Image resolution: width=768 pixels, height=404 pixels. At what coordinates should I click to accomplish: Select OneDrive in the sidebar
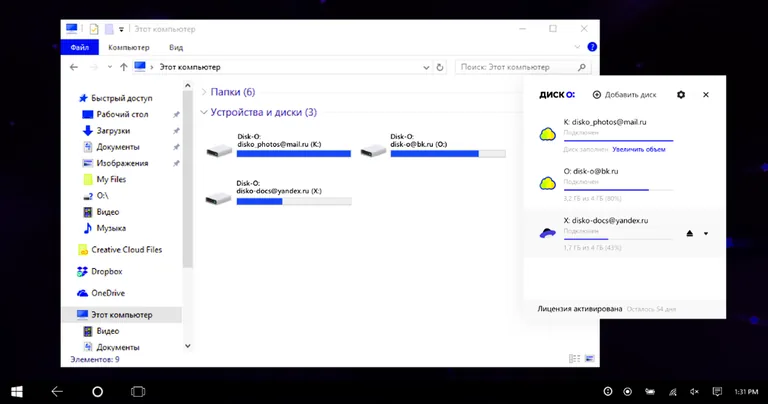pos(107,293)
